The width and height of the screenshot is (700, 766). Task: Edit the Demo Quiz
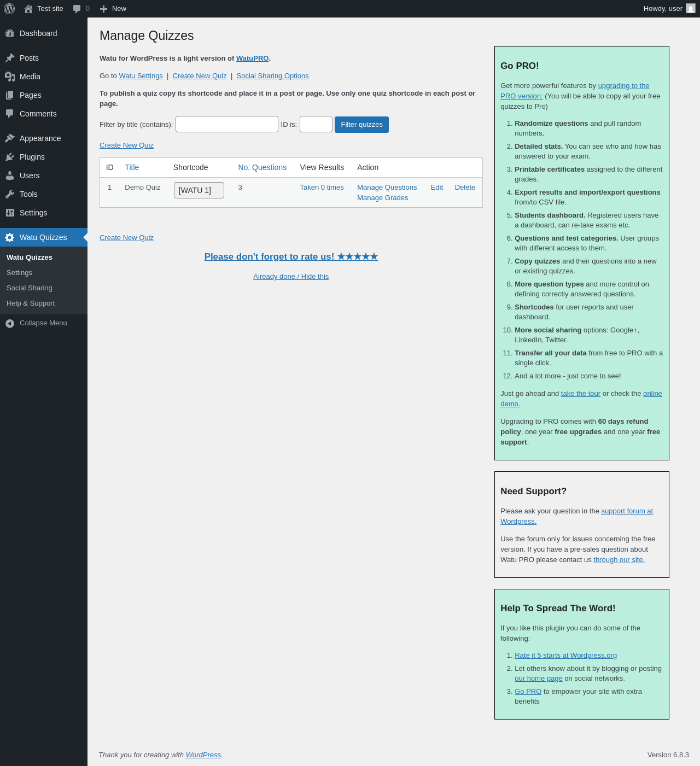click(x=437, y=188)
